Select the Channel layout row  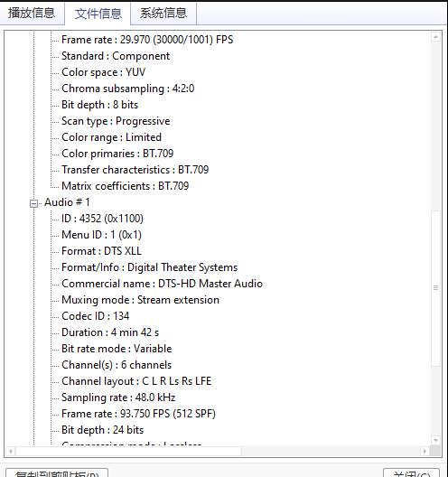click(136, 381)
